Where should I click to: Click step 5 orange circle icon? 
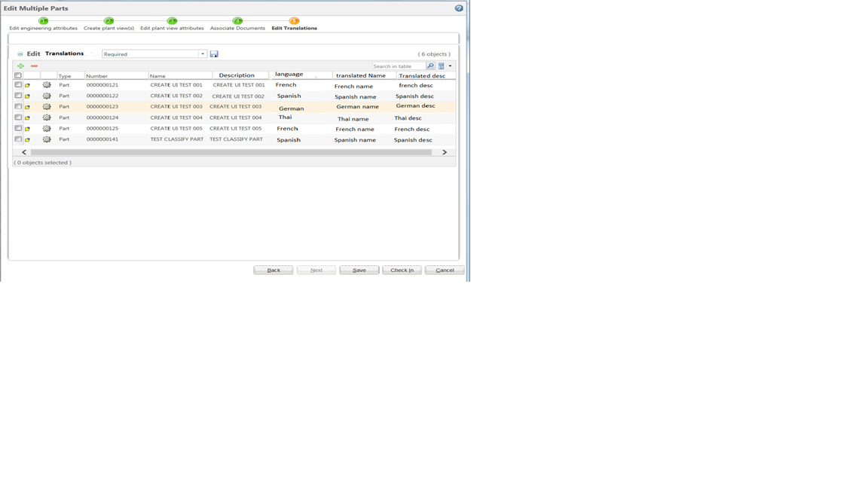[x=294, y=20]
